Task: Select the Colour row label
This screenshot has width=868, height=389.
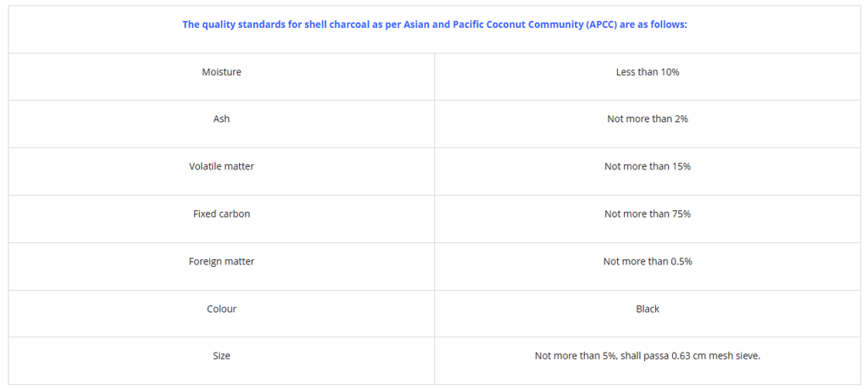Action: tap(221, 309)
